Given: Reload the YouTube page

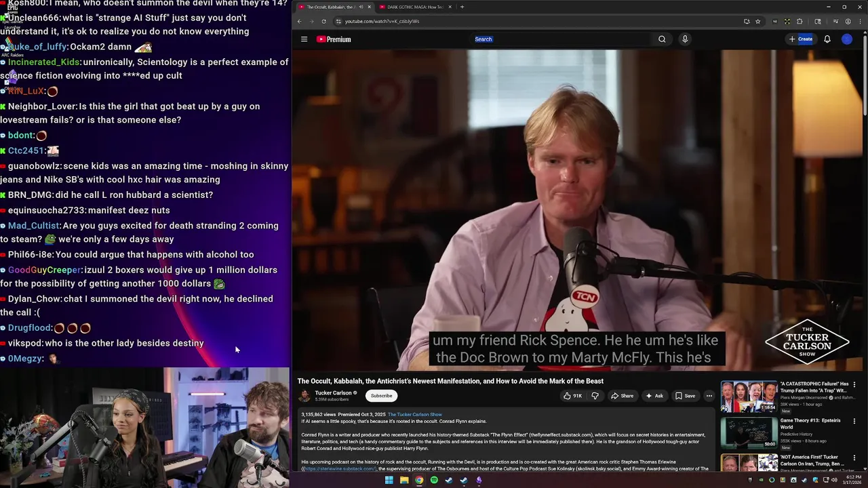Looking at the screenshot, I should click(323, 21).
